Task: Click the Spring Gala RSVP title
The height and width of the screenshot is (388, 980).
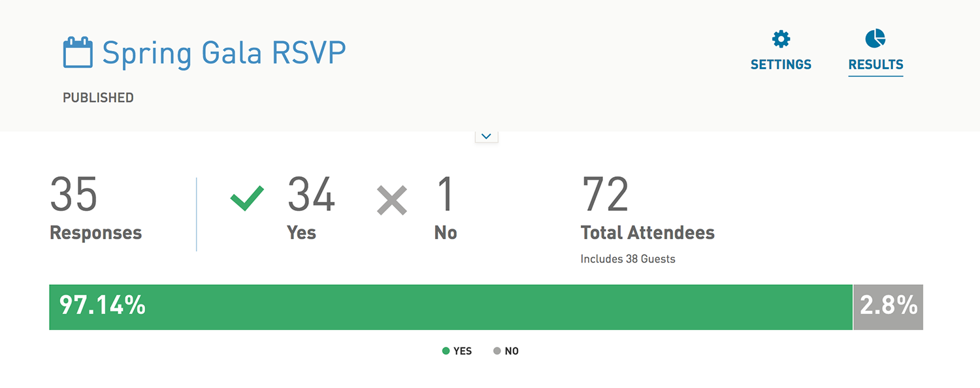Action: tap(224, 53)
